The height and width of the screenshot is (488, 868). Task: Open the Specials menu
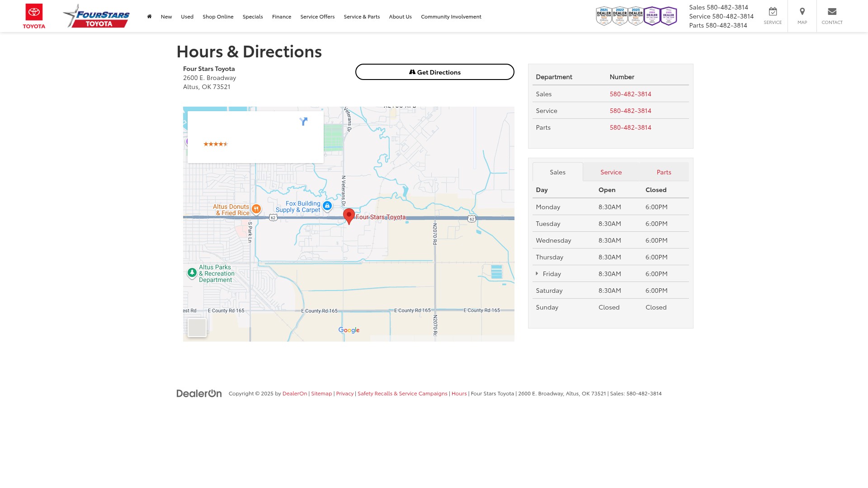click(x=253, y=16)
